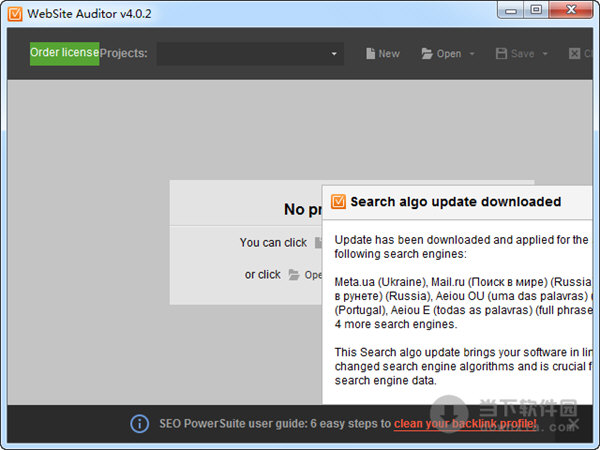
Task: Click the 'Search algo update downloaded' heading
Action: coord(455,202)
